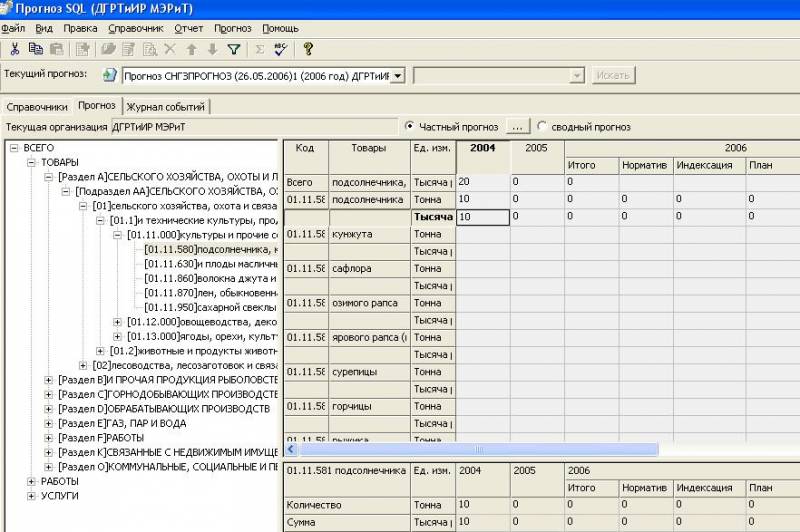The width and height of the screenshot is (800, 532).
Task: Click the open folder toolbar icon
Action: (108, 49)
